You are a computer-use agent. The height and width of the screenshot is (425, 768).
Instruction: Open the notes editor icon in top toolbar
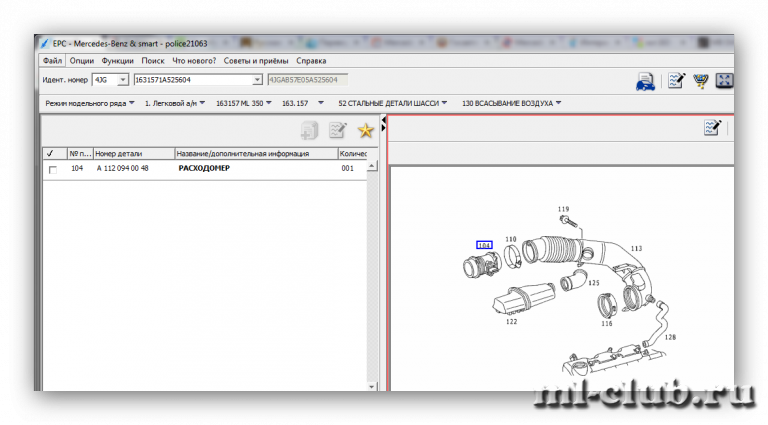click(676, 80)
